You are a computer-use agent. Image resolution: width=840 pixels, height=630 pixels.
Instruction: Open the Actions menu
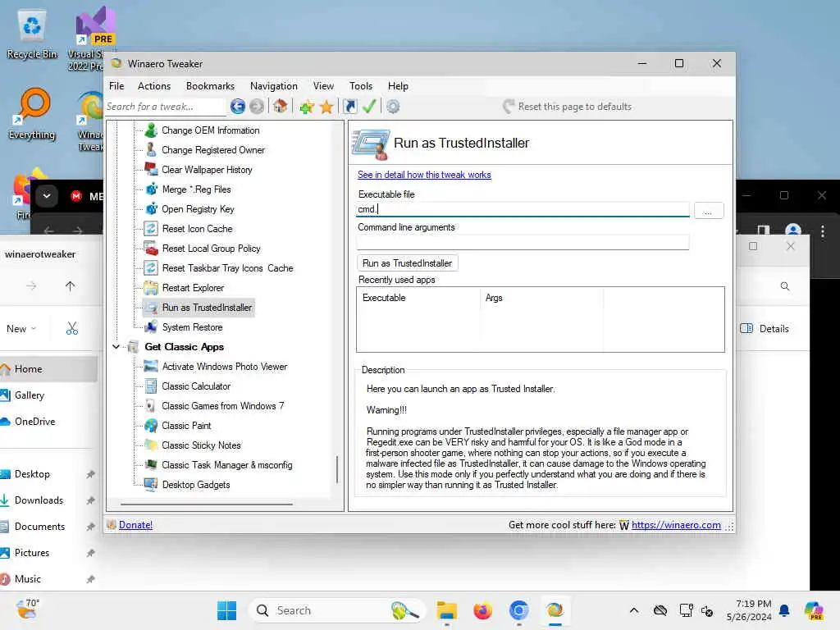pos(153,86)
